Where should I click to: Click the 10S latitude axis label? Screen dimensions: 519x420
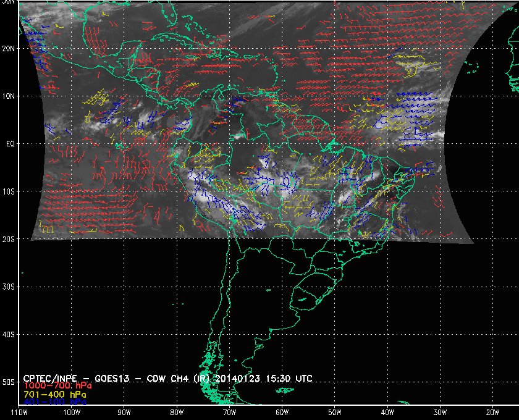click(9, 191)
